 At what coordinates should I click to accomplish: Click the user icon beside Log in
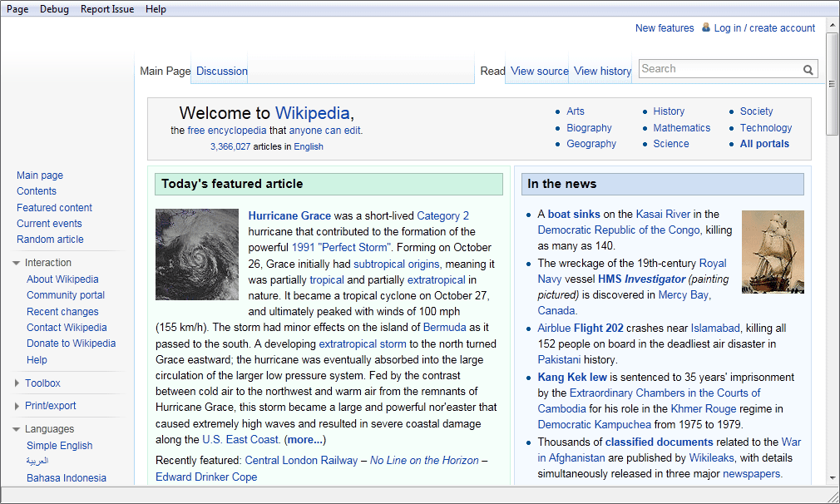point(706,27)
